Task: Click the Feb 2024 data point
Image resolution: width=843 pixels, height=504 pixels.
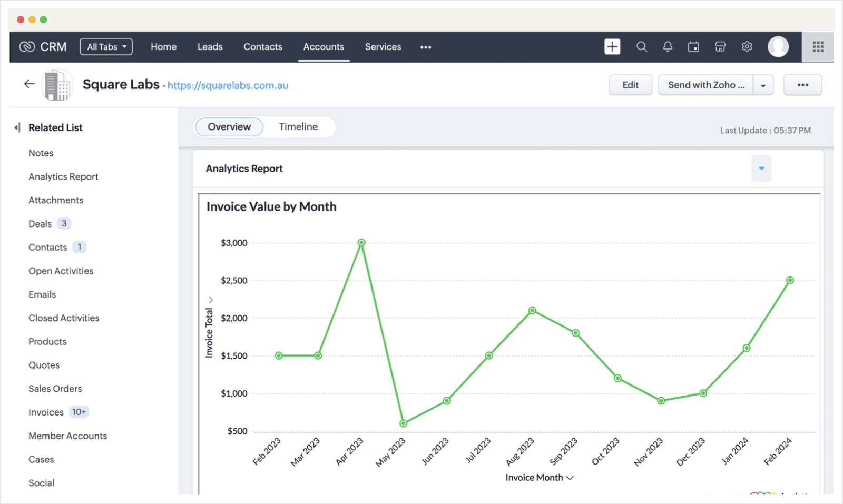Action: 790,280
